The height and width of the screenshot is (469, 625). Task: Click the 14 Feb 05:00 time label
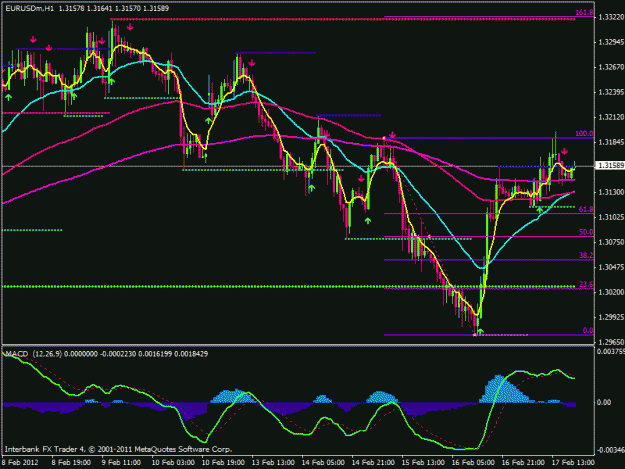[323, 462]
